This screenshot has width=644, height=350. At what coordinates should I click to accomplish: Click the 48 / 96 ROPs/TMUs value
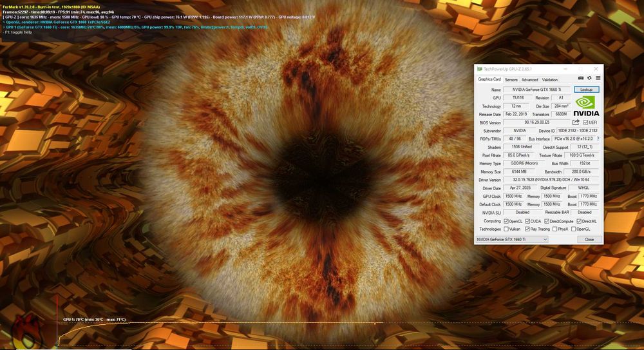click(514, 139)
